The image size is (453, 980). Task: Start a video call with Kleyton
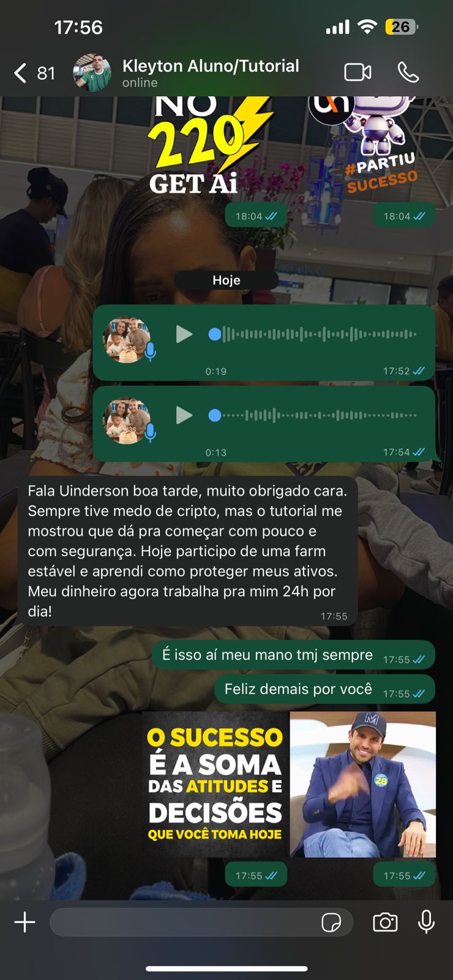[x=358, y=72]
